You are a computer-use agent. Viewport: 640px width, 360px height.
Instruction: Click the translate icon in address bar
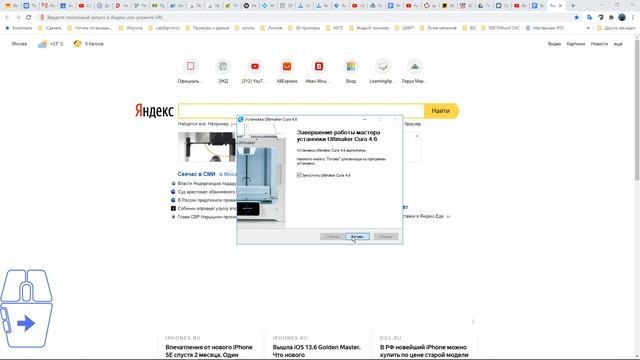[x=589, y=18]
